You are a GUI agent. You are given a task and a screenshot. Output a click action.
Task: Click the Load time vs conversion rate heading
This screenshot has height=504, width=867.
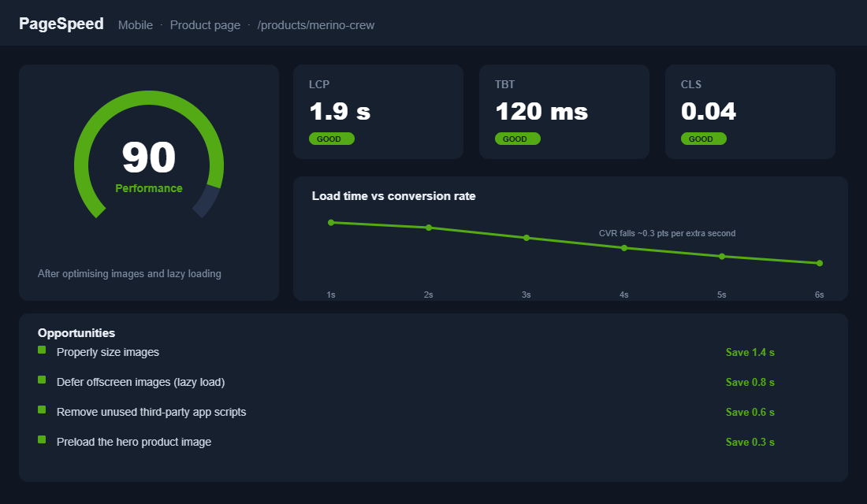pos(393,196)
